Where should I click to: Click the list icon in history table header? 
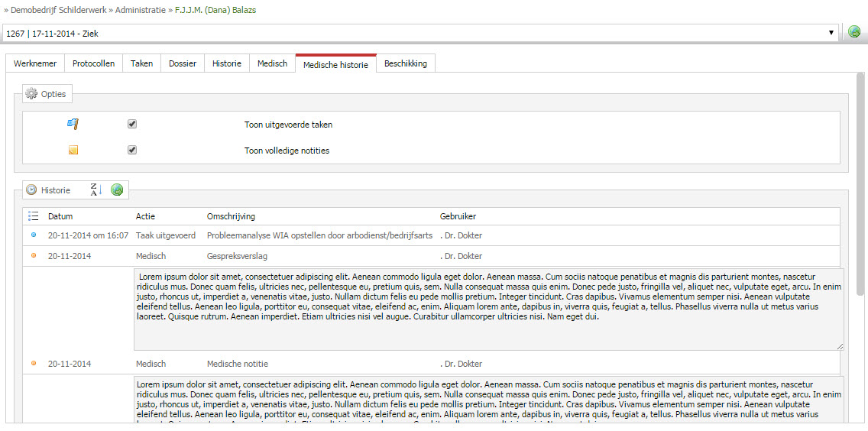pyautogui.click(x=33, y=216)
